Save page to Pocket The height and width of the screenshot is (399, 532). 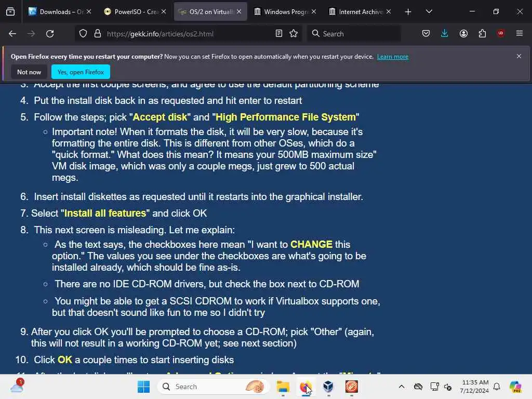pos(426,34)
